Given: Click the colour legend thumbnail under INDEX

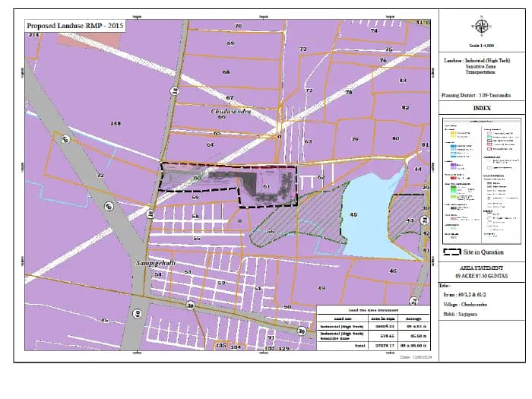Looking at the screenshot, I should [481, 181].
